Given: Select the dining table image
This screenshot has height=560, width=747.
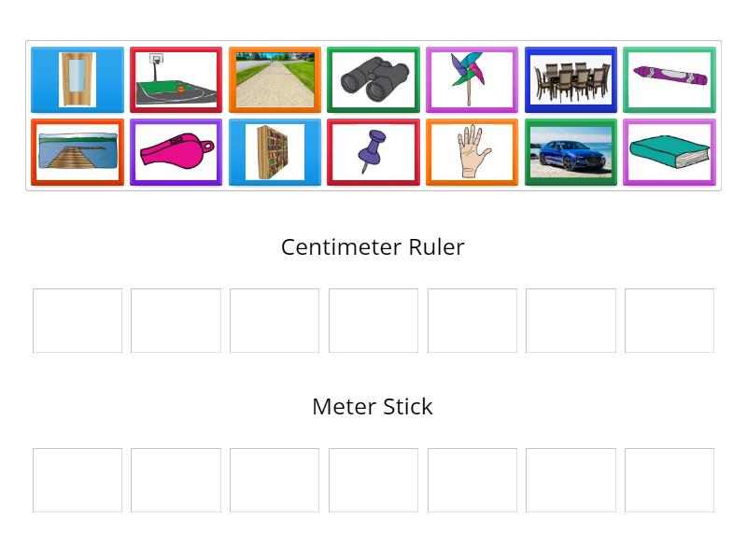Looking at the screenshot, I should click(x=571, y=79).
